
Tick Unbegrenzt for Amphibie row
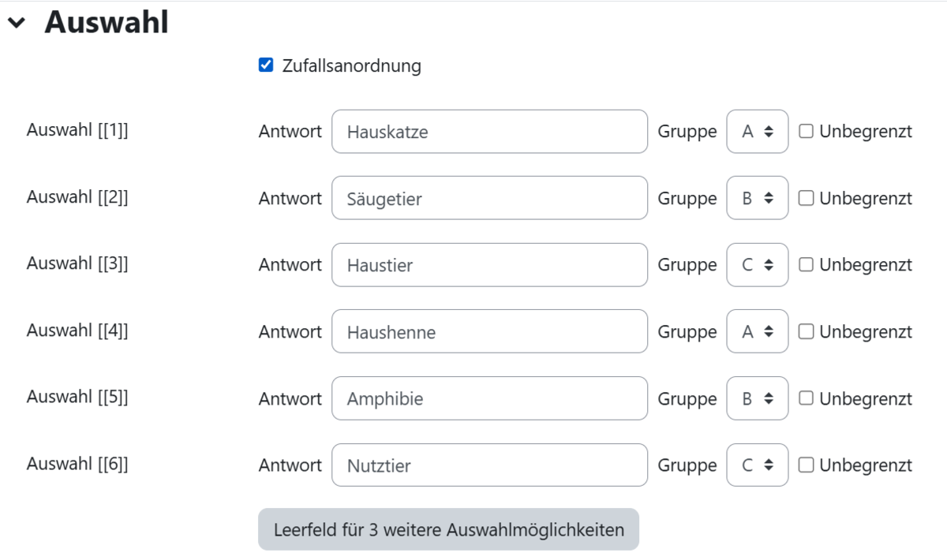(x=806, y=398)
